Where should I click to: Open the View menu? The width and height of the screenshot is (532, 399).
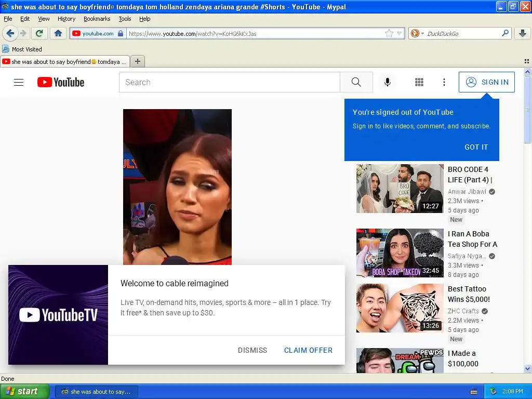tap(44, 19)
